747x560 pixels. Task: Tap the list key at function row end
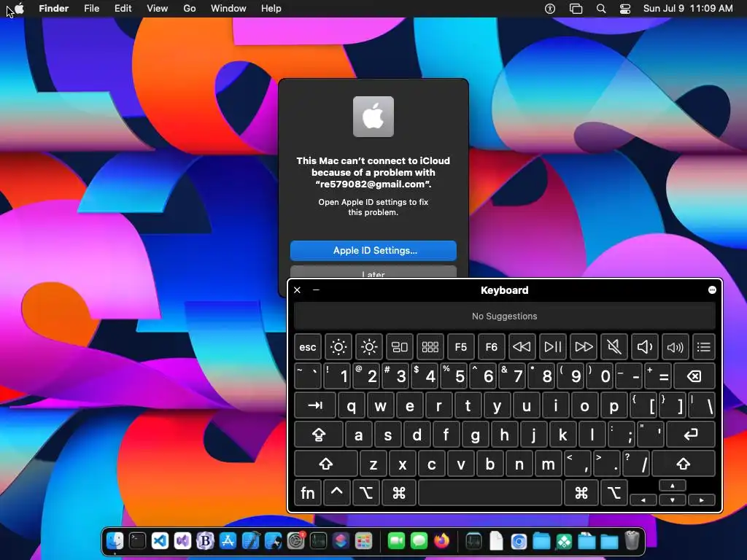tap(704, 347)
